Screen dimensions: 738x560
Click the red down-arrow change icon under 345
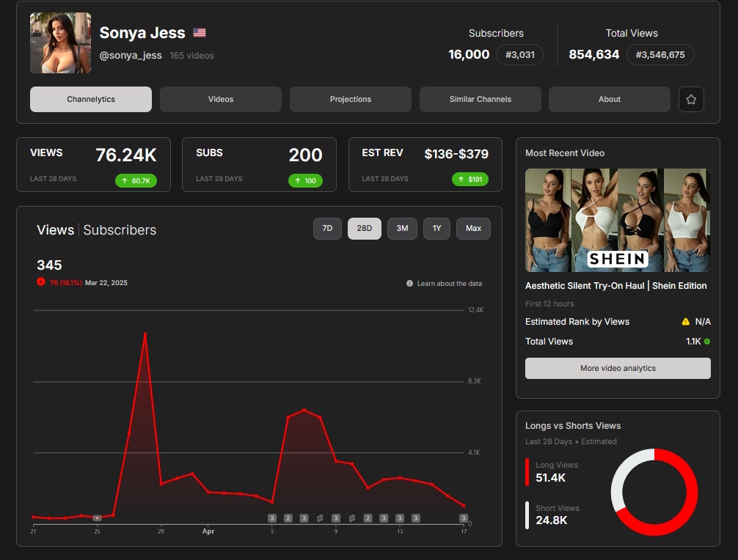click(41, 282)
